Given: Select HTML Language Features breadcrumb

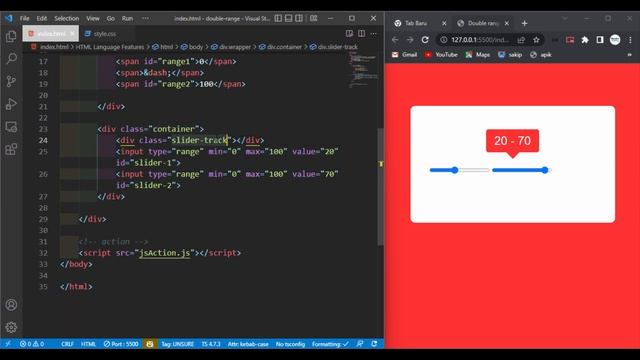Looking at the screenshot, I should [x=109, y=47].
